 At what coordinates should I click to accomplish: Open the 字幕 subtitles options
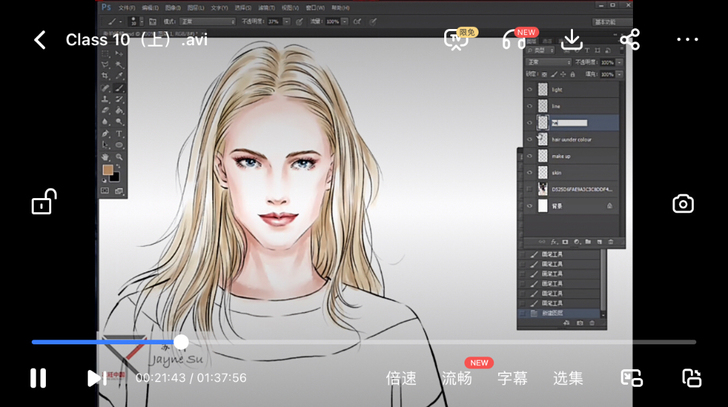click(x=513, y=378)
